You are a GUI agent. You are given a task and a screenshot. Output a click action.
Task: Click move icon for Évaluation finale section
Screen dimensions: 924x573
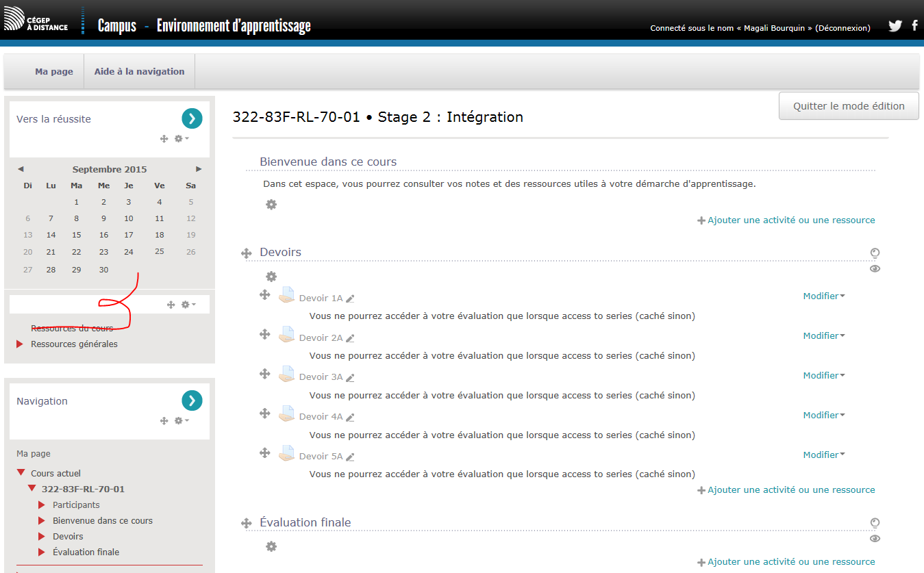(247, 524)
